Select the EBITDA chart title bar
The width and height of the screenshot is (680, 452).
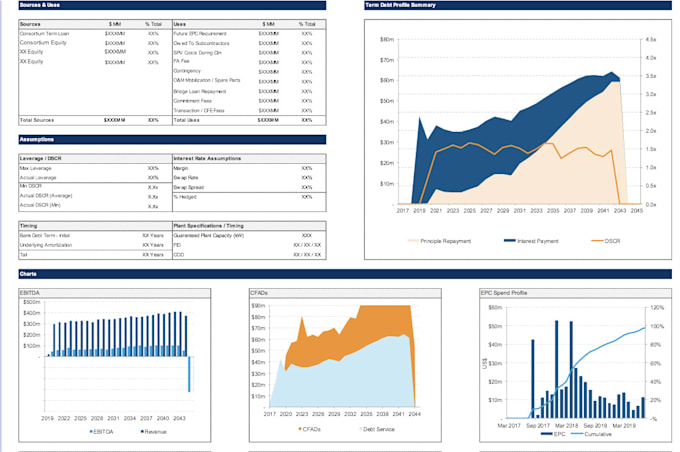click(114, 293)
